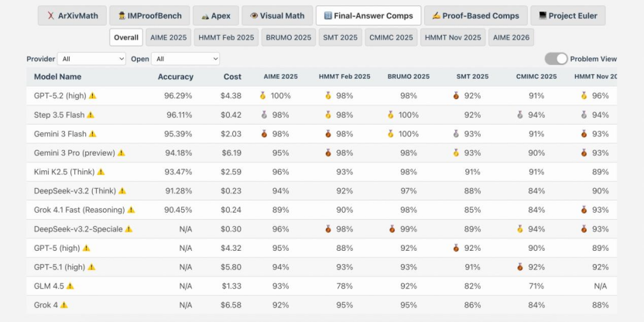Open the Project Euler tab
Viewport: 644px width, 322px height.
(x=568, y=15)
